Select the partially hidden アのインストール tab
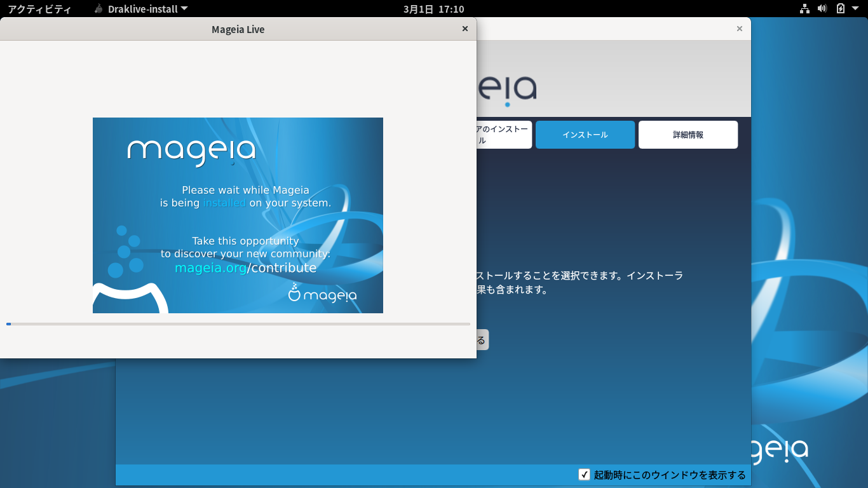This screenshot has height=488, width=868. coord(504,135)
